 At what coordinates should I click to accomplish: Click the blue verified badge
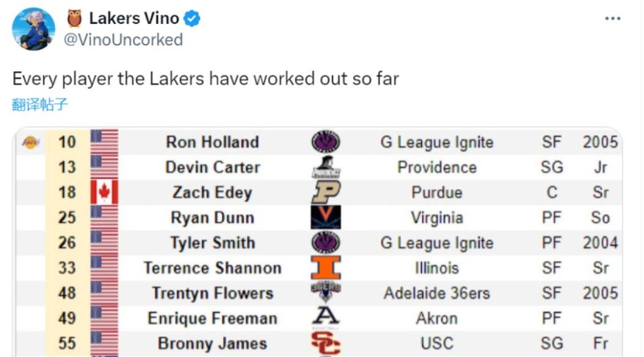tap(192, 19)
